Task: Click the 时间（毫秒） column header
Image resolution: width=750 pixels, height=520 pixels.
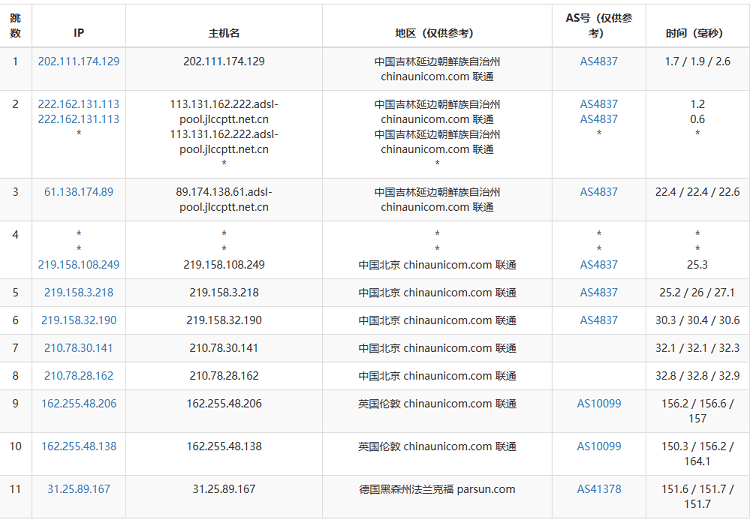Action: click(697, 33)
